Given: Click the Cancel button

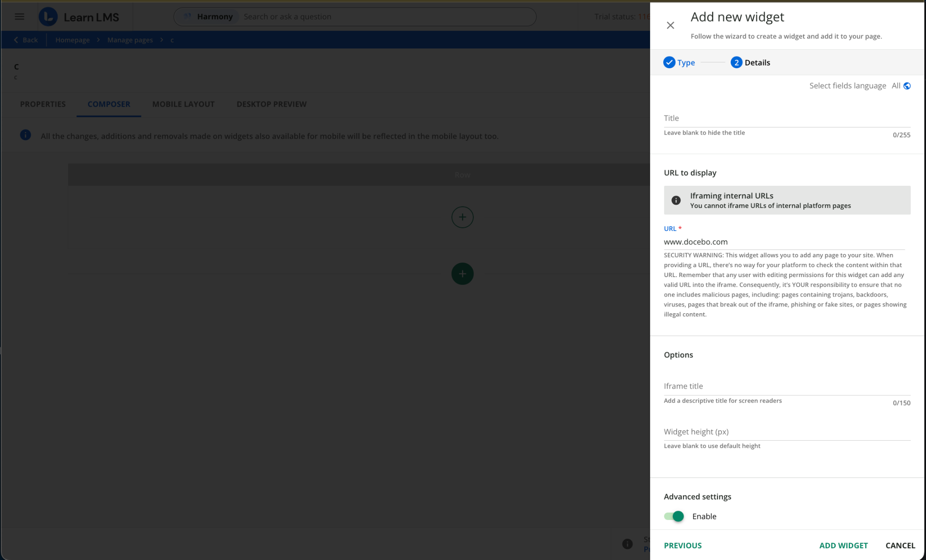Looking at the screenshot, I should point(900,546).
